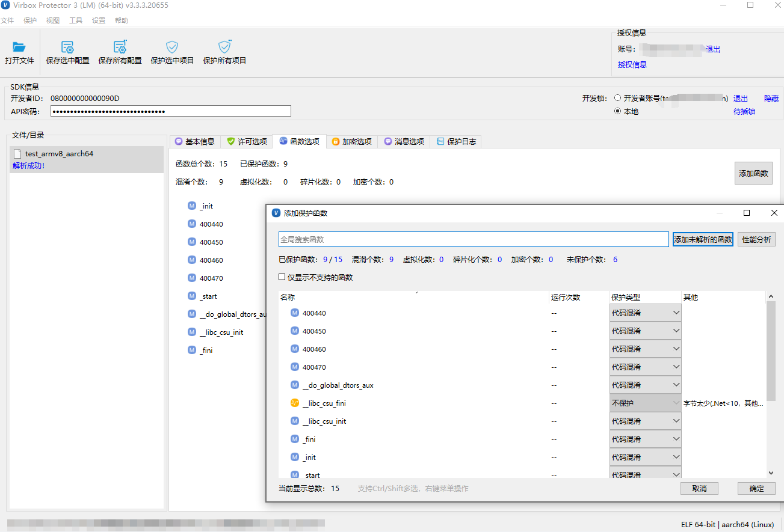
Task: Click the M icon of _init in the dialog
Action: (295, 457)
